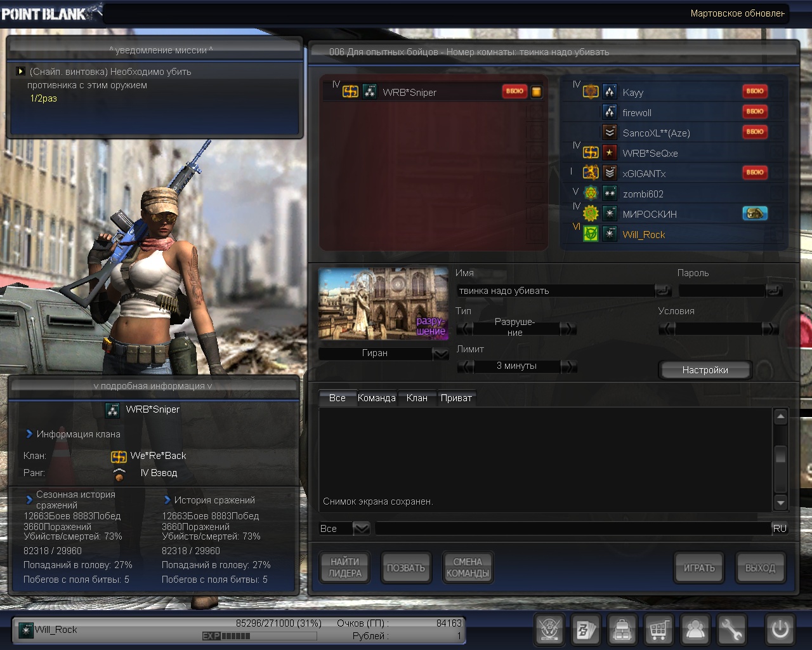The image size is (812, 650).
Task: Expand the Гиран map dropdown
Action: [x=440, y=354]
